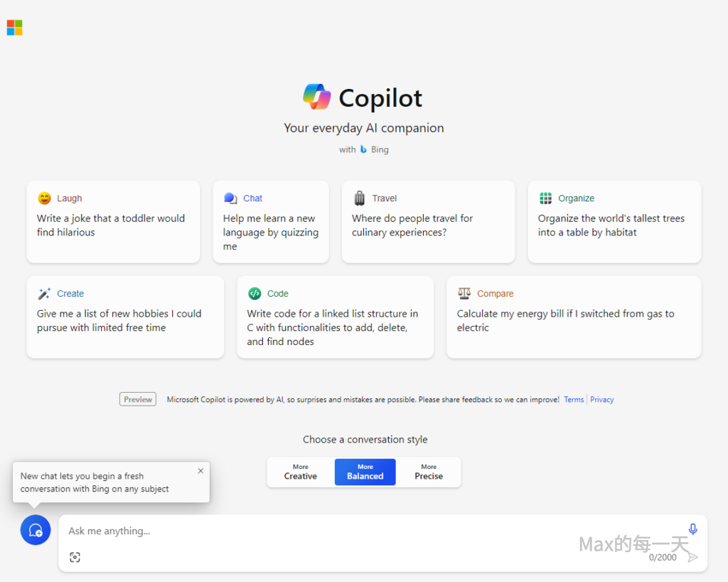Image resolution: width=728 pixels, height=582 pixels.
Task: Click the Copilot logo icon
Action: (x=317, y=97)
